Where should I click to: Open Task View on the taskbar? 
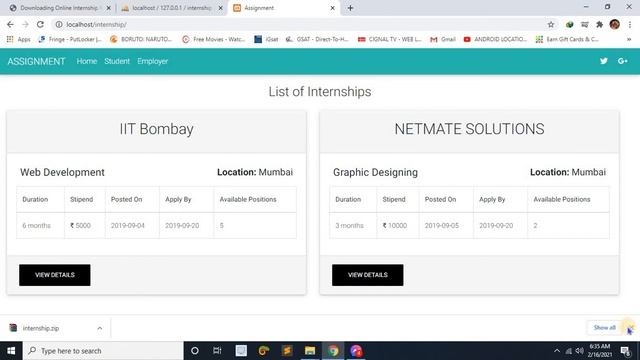pos(217,351)
